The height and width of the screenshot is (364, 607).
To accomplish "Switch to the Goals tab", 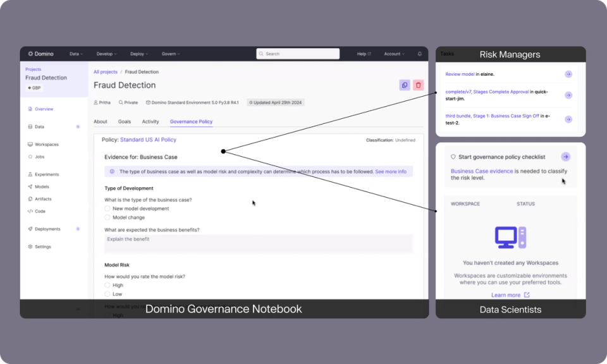I will 125,121.
